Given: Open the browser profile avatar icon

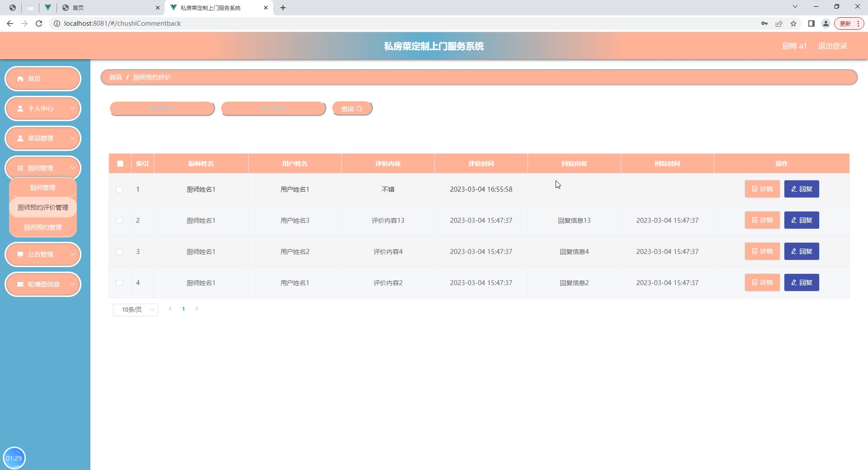Looking at the screenshot, I should tap(826, 23).
